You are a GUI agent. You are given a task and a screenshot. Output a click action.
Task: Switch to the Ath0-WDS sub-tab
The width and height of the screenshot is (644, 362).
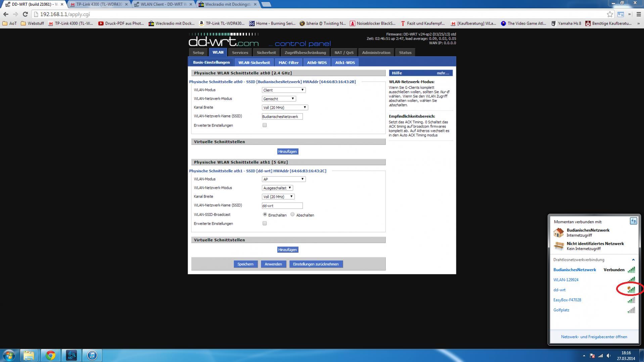coord(317,62)
